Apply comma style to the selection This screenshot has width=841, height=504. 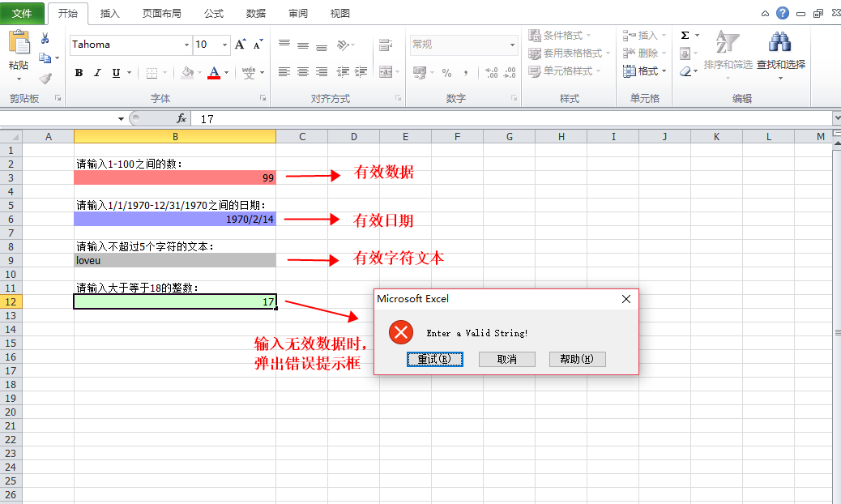[466, 73]
